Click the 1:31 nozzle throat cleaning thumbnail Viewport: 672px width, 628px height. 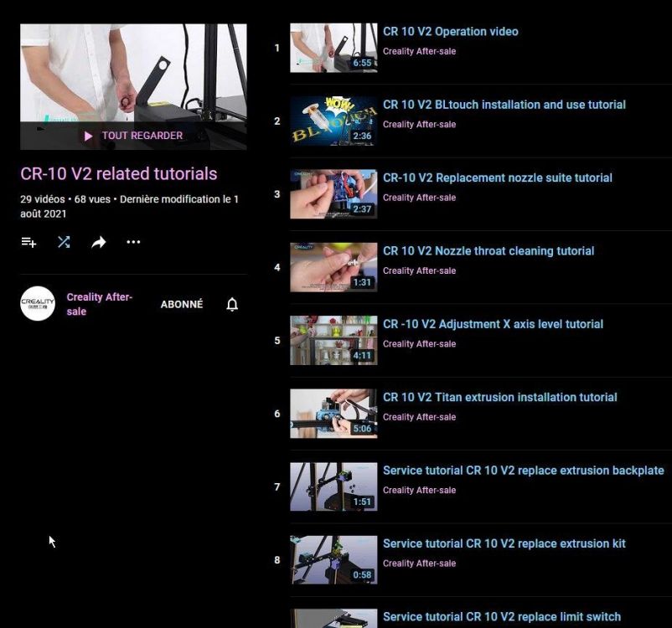point(333,267)
